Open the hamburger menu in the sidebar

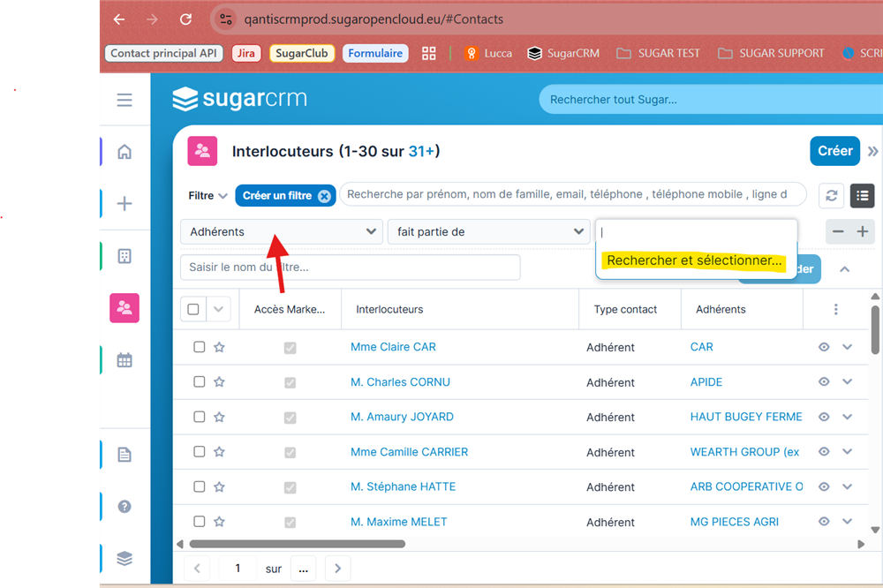[125, 100]
